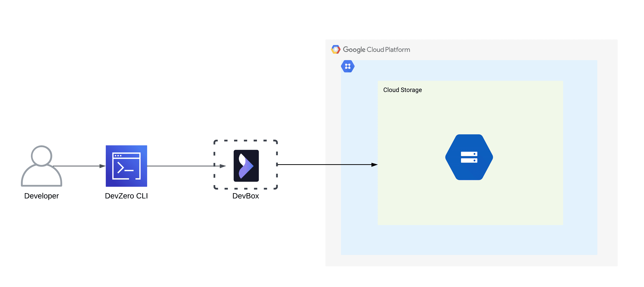Click the "DevZero CLI" label text
This screenshot has width=644, height=287.
pos(126,196)
